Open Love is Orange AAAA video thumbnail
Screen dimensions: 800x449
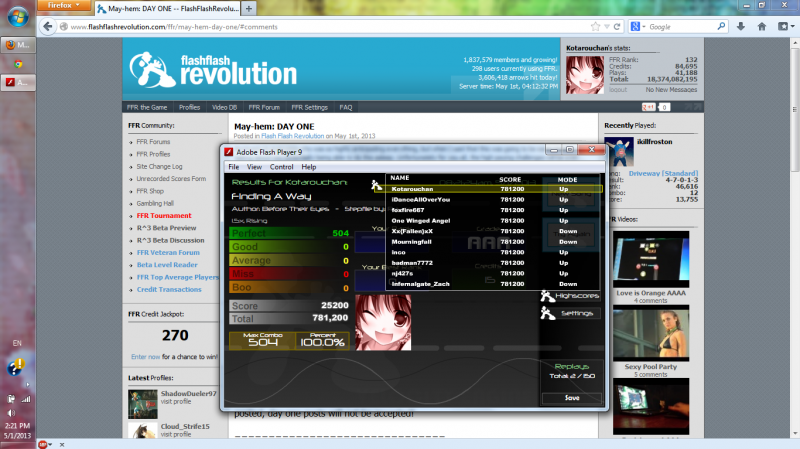point(651,259)
